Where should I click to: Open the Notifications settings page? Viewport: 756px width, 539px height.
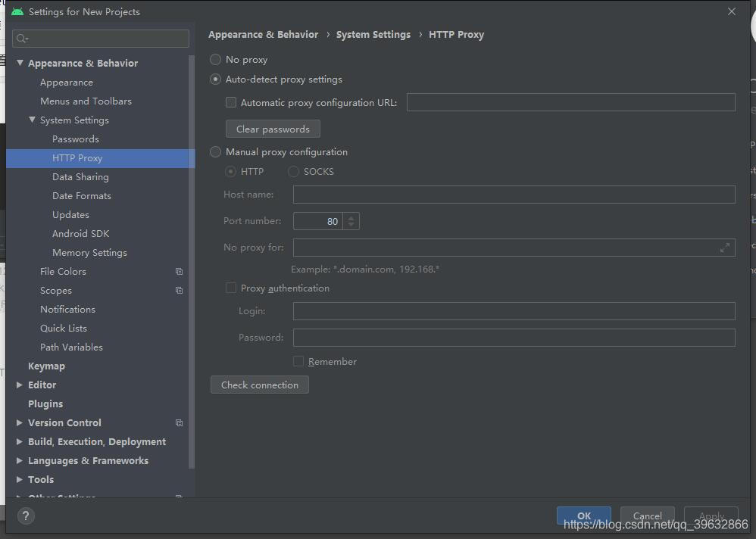[67, 309]
